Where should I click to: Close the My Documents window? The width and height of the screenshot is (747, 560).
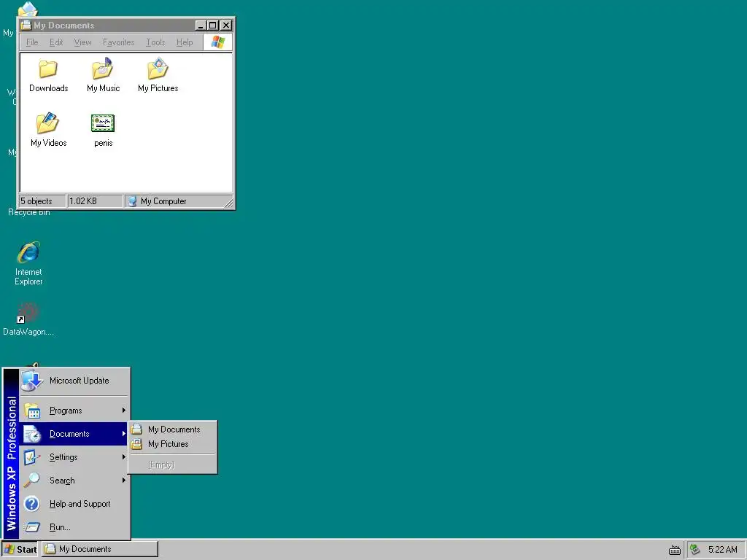[226, 26]
